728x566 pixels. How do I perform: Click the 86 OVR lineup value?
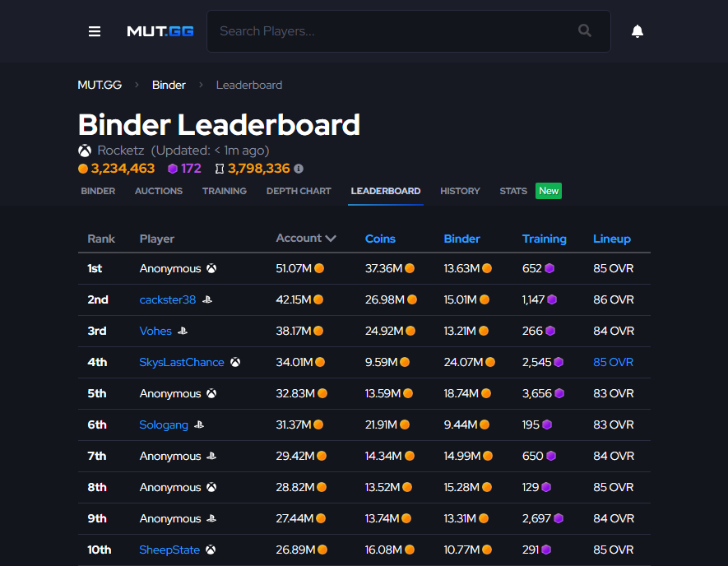click(614, 299)
